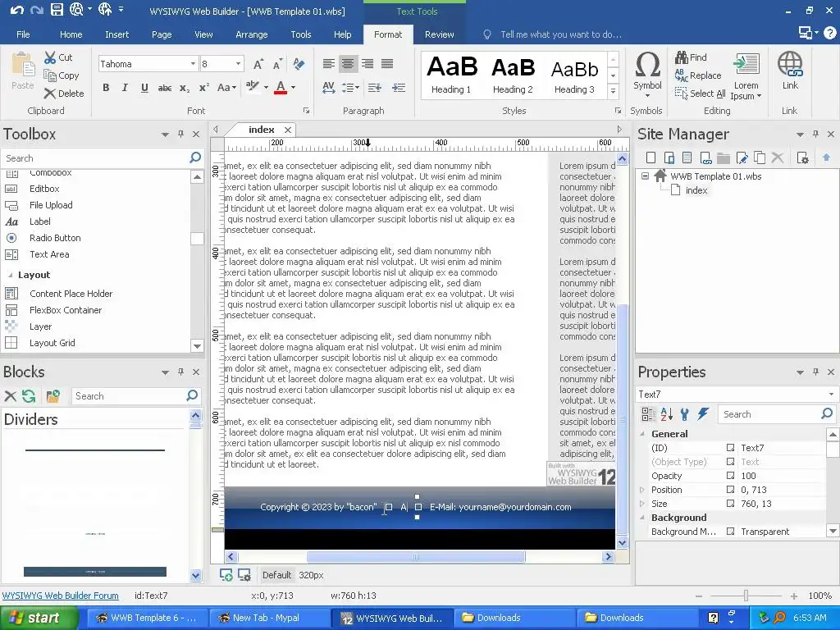
Task: Collapse the WWB Template 01.wbs tree node
Action: pos(645,176)
